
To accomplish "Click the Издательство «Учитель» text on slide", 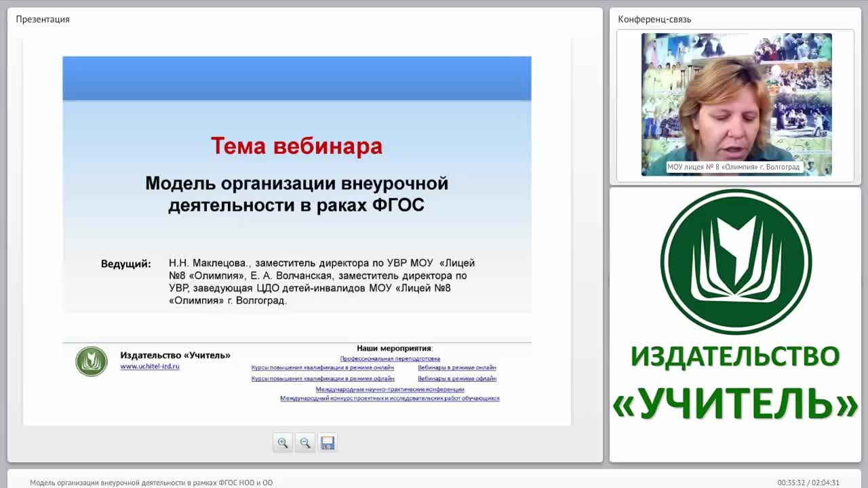I will click(x=175, y=355).
